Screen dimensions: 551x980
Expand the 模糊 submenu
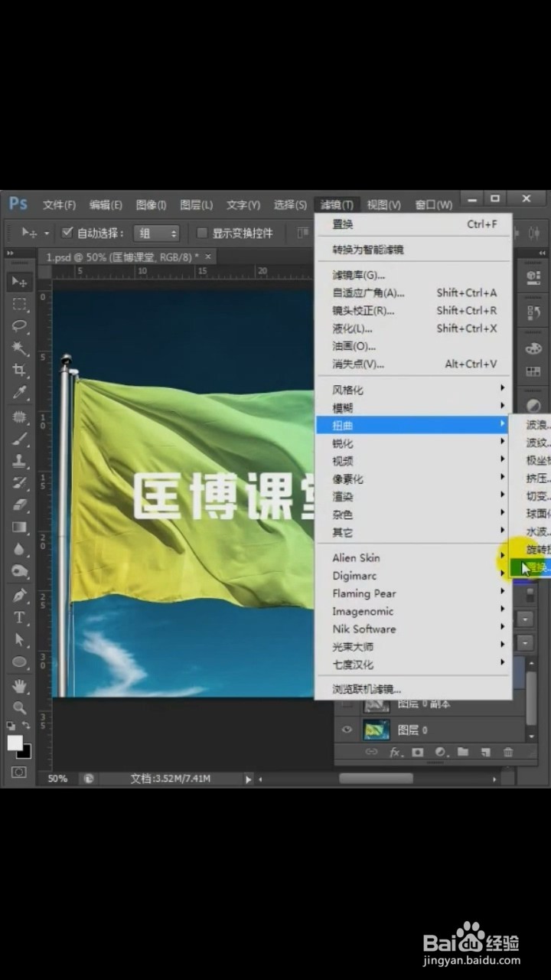coord(414,407)
